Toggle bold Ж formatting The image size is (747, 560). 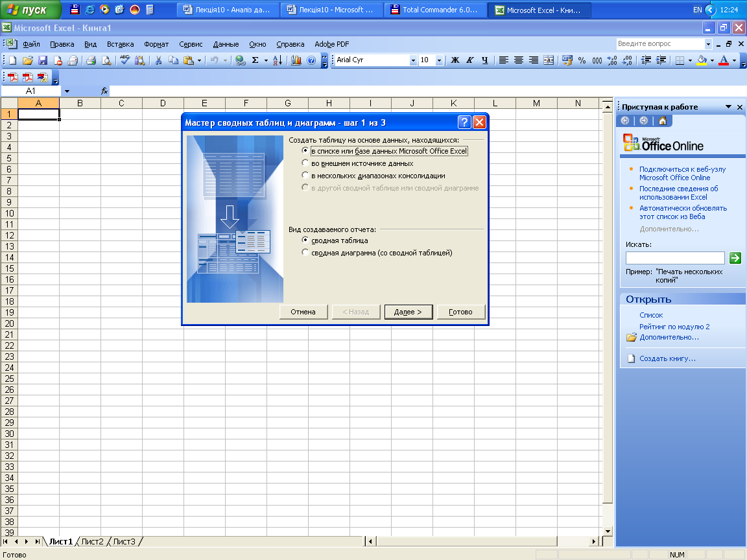tap(455, 60)
